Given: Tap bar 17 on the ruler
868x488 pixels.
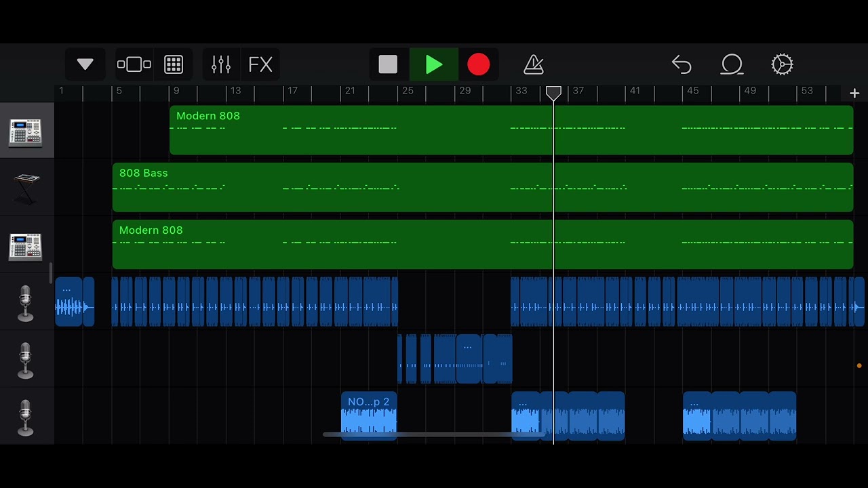Looking at the screenshot, I should click(x=292, y=91).
